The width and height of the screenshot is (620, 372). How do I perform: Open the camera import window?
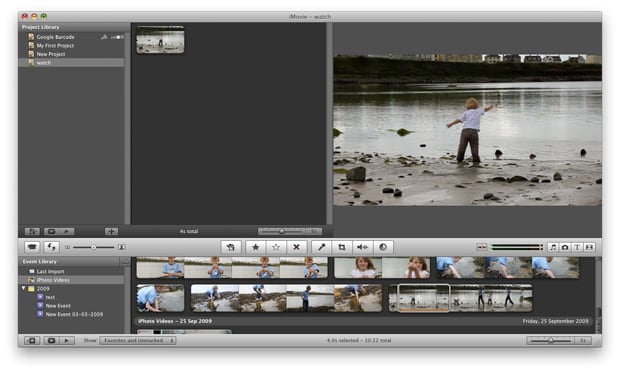pyautogui.click(x=32, y=247)
